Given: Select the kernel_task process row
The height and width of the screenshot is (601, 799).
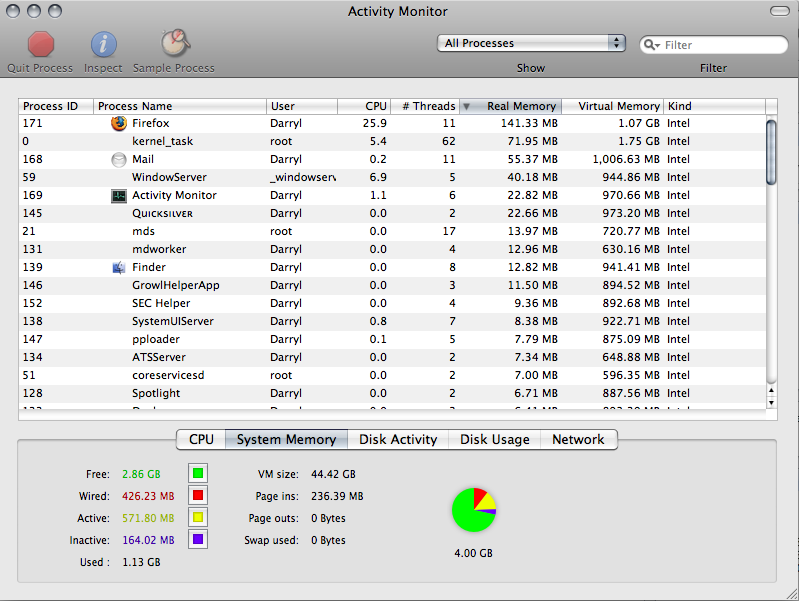Looking at the screenshot, I should [x=392, y=141].
